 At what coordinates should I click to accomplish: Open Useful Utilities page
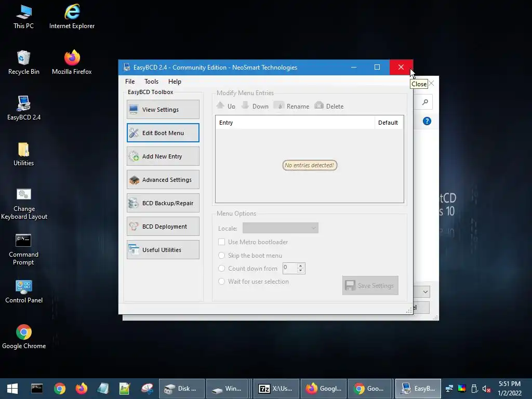tap(163, 250)
